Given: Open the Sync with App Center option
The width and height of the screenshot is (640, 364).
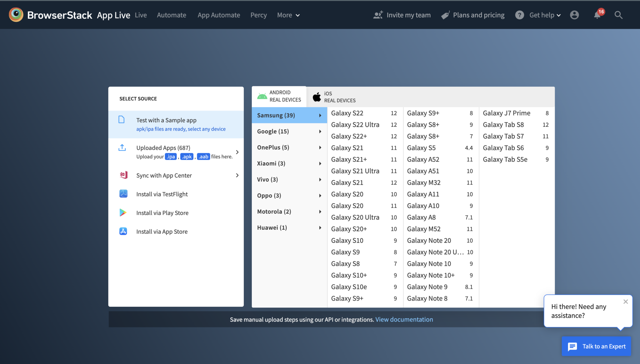Looking at the screenshot, I should tap(164, 175).
